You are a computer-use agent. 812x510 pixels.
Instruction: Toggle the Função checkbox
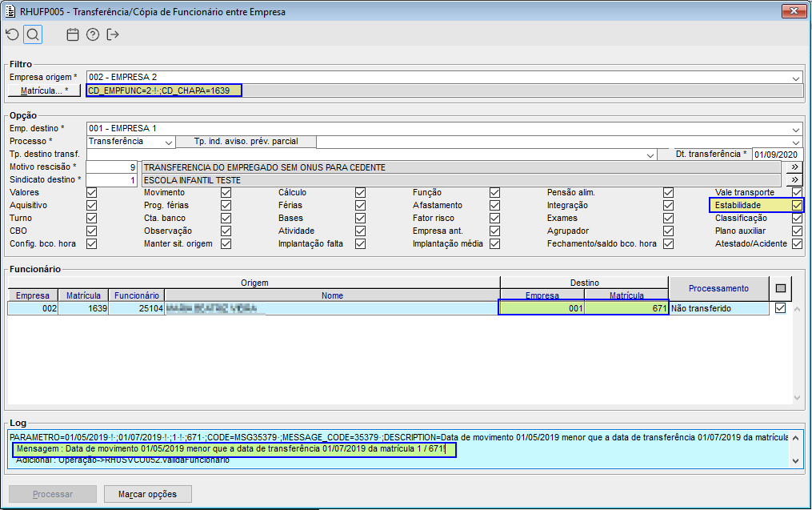(x=494, y=192)
